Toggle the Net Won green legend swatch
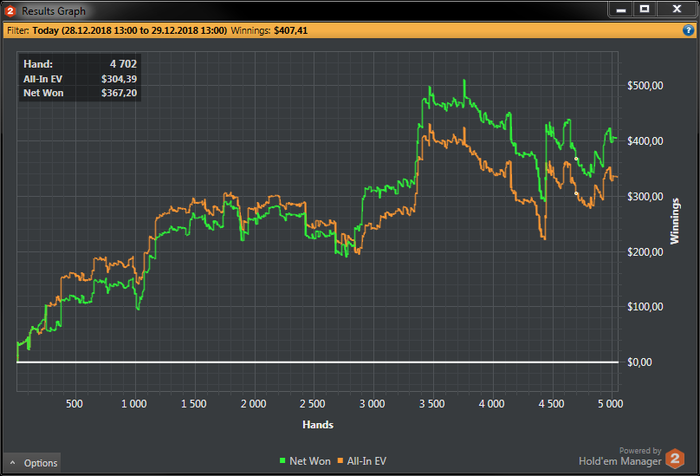This screenshot has width=700, height=476. (282, 461)
